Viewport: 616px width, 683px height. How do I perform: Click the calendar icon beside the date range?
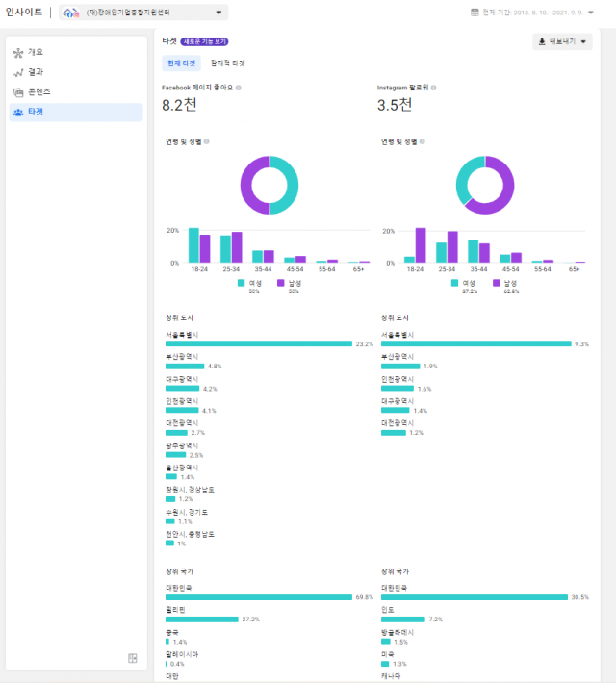click(475, 13)
